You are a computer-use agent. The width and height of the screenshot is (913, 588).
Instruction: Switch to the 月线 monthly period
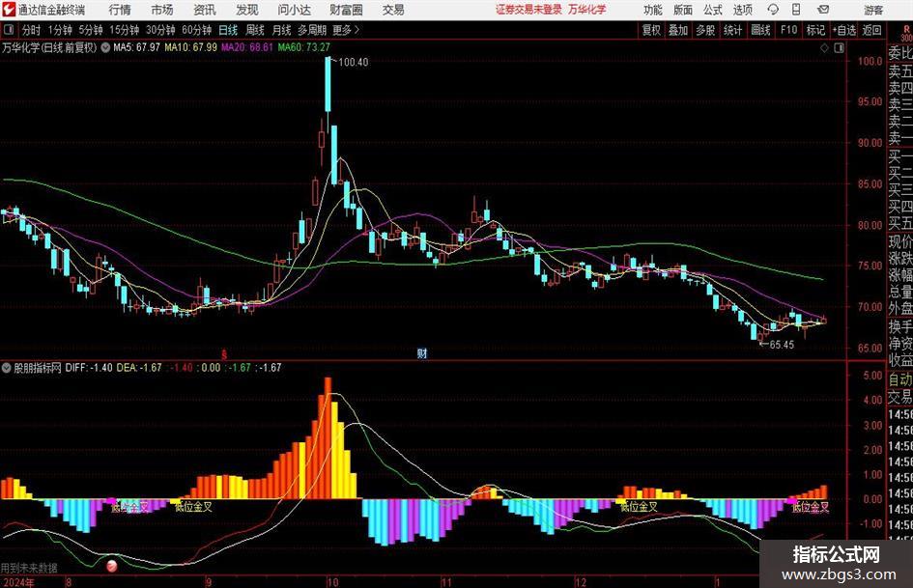coord(281,30)
